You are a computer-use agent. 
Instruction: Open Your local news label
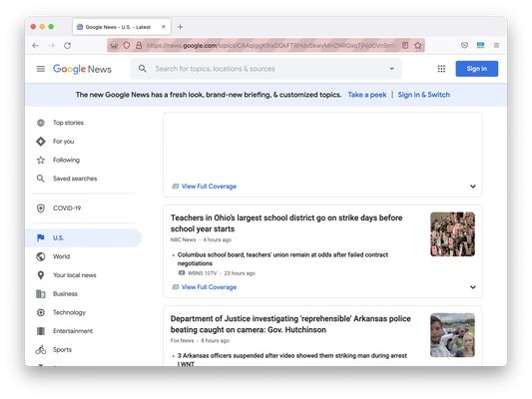[x=75, y=275]
